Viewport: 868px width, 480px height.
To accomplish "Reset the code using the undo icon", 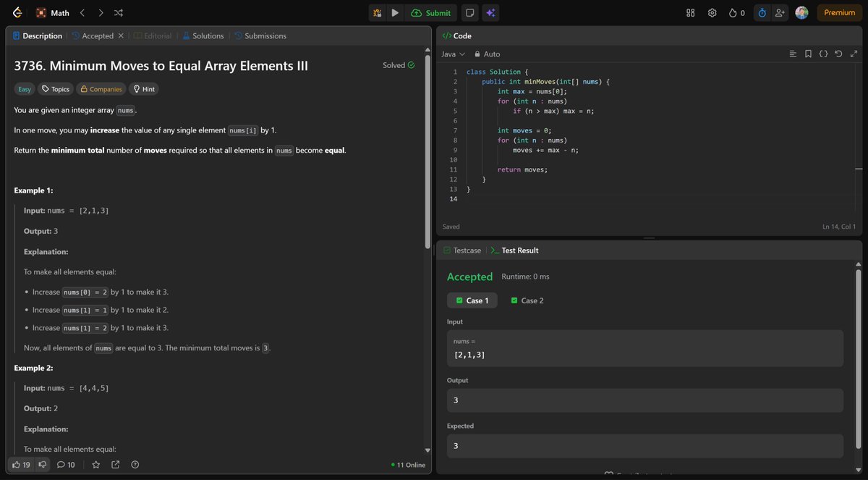I will (x=838, y=53).
